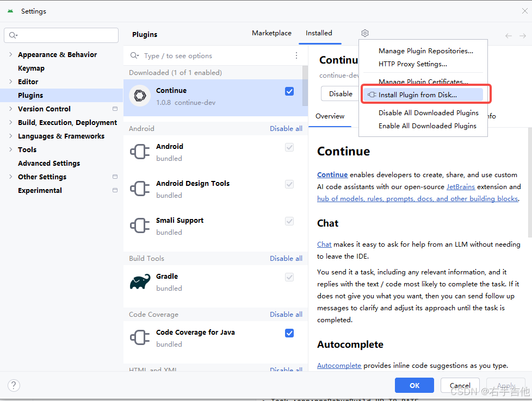The image size is (532, 401).
Task: Click the Android Design Tools plug icon
Action: [x=140, y=189]
